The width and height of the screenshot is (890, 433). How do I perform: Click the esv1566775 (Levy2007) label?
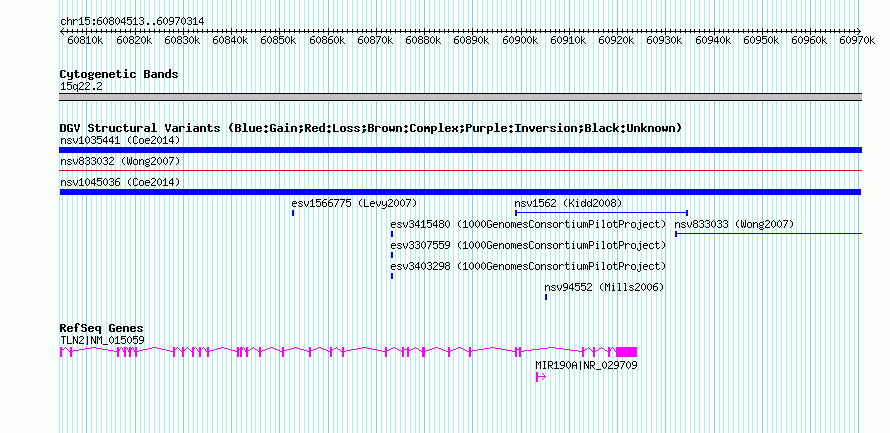pos(354,203)
